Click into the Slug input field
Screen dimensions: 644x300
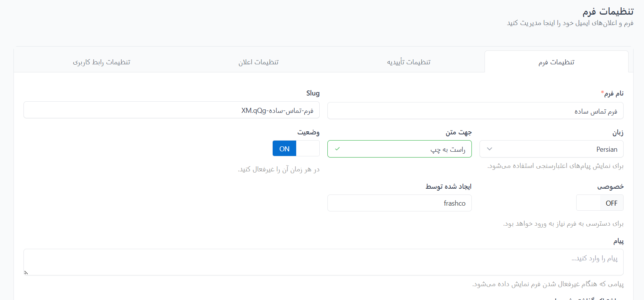171,110
